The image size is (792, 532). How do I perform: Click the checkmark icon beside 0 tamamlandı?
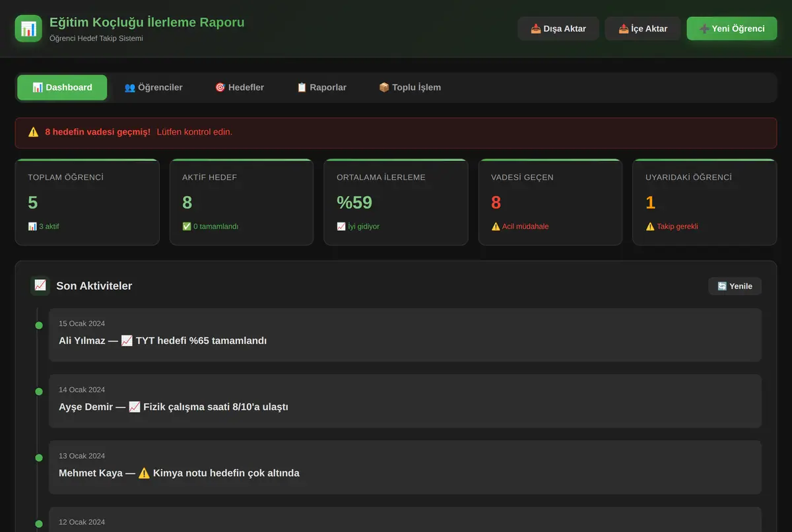pos(187,226)
